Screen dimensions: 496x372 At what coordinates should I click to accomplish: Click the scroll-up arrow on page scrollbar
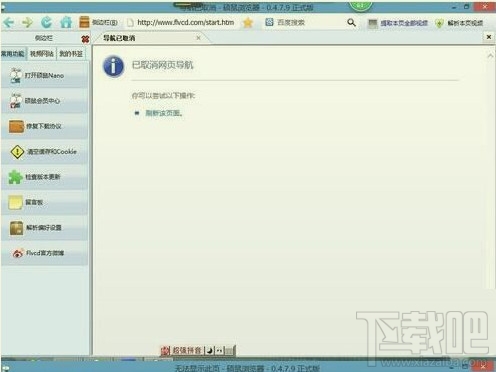click(490, 56)
